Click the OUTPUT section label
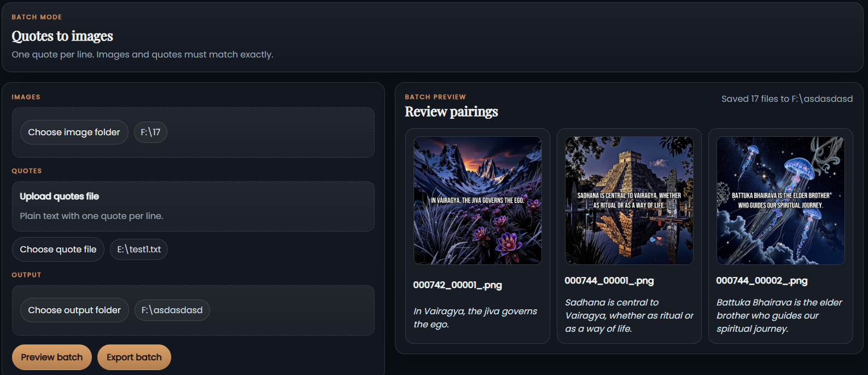Screen dimensions: 868x375 (x=26, y=275)
